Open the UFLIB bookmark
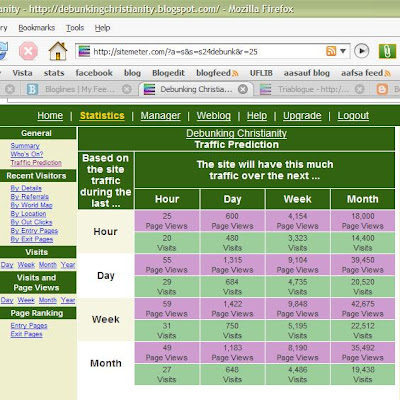This screenshot has height=400, width=400. (261, 73)
